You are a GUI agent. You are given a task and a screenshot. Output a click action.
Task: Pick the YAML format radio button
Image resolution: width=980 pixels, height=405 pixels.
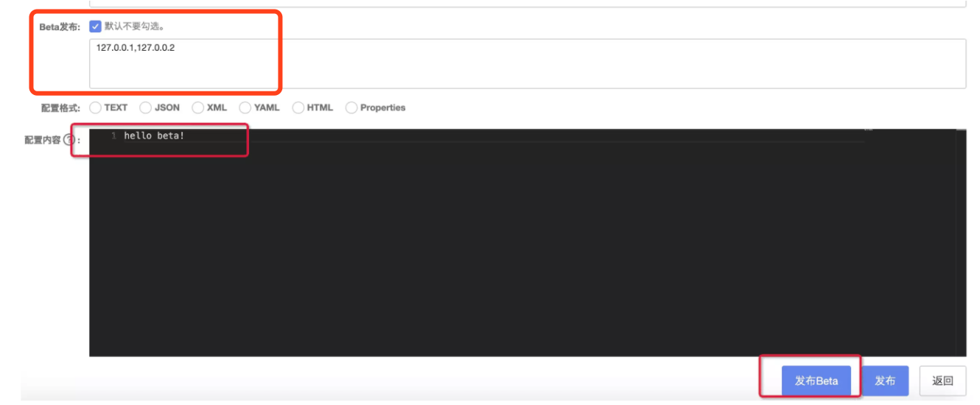point(245,108)
